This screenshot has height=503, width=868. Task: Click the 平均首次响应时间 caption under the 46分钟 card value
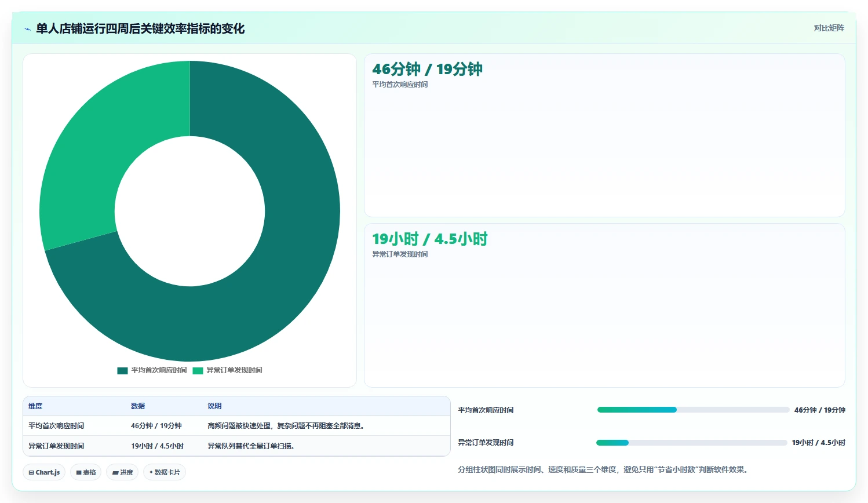(x=400, y=85)
